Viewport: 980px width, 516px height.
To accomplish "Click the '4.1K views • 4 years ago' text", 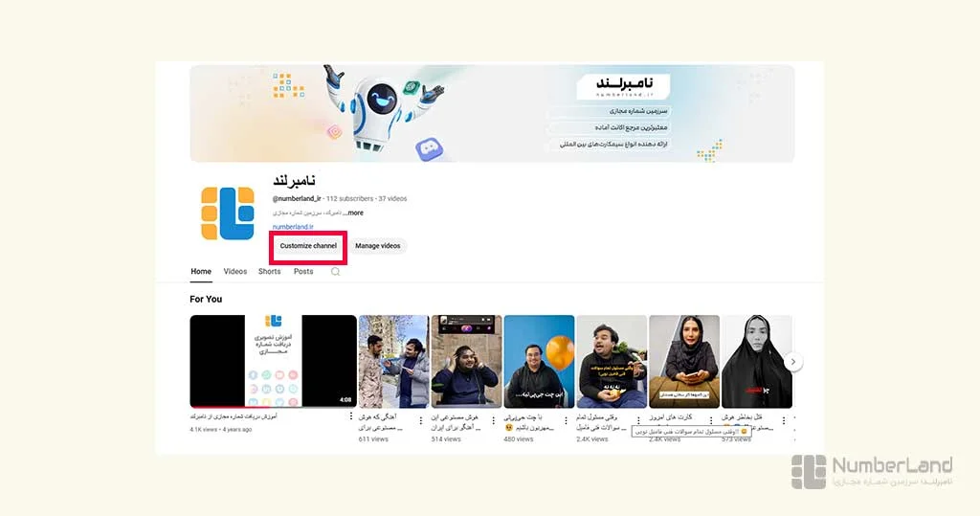I will coord(221,430).
